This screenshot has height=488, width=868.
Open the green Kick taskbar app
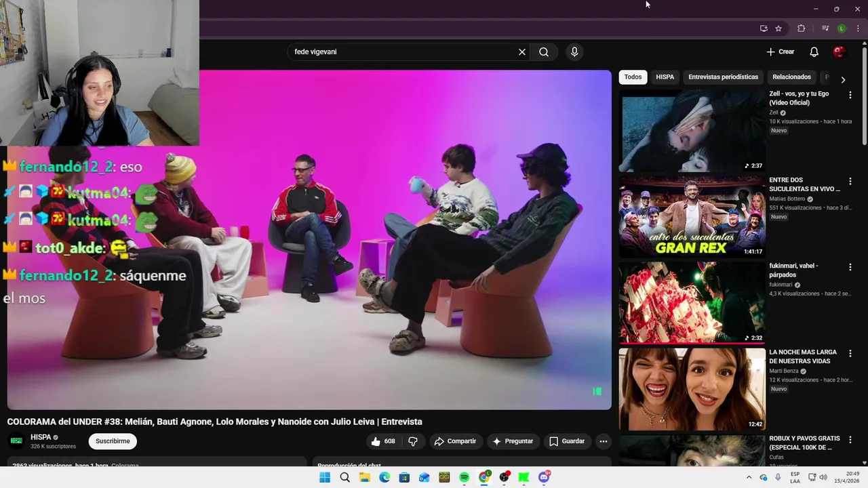tap(524, 477)
